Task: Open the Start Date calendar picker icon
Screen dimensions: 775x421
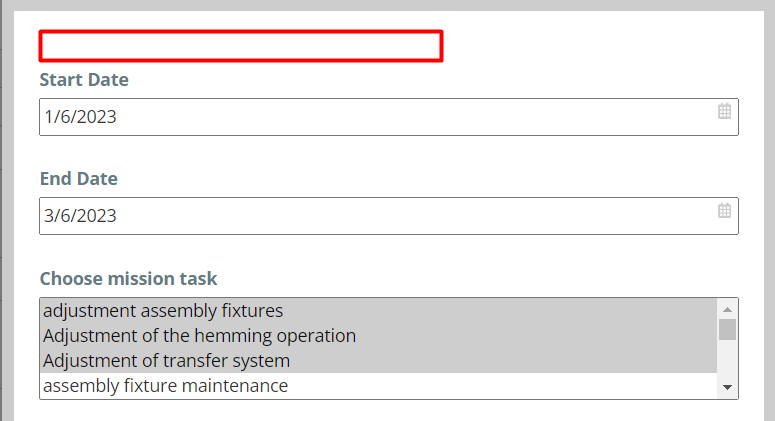Action: click(724, 111)
